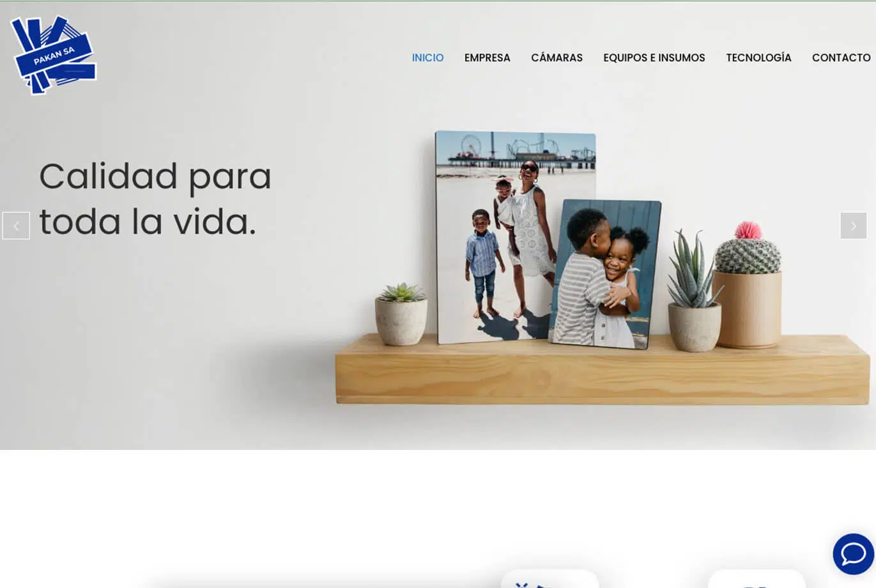Click the 'Calidad para toda la vida.' headline
Image resolution: width=876 pixels, height=588 pixels.
click(x=155, y=199)
